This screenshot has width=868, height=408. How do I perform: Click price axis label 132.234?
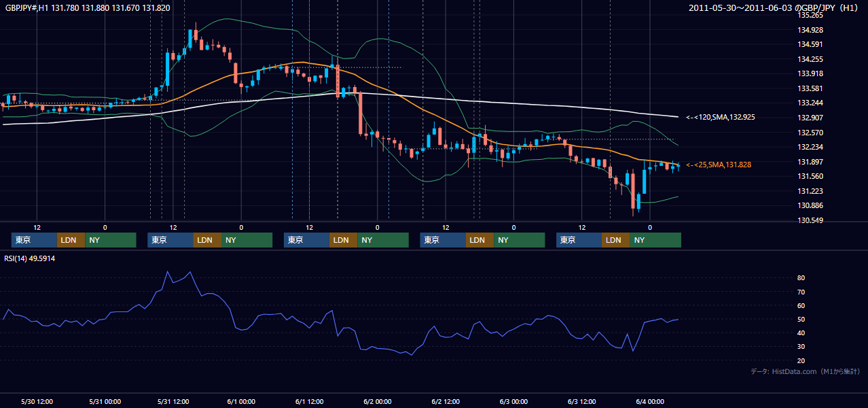(810, 147)
